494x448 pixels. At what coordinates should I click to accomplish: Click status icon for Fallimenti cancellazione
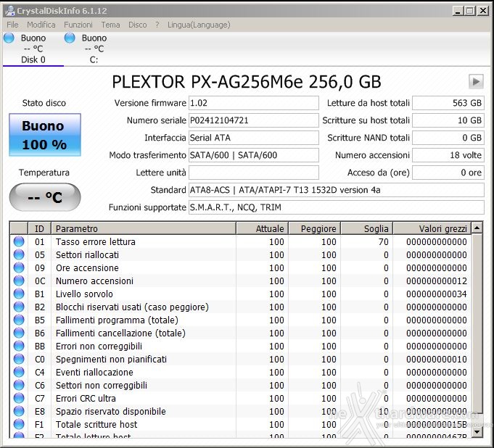[19, 333]
